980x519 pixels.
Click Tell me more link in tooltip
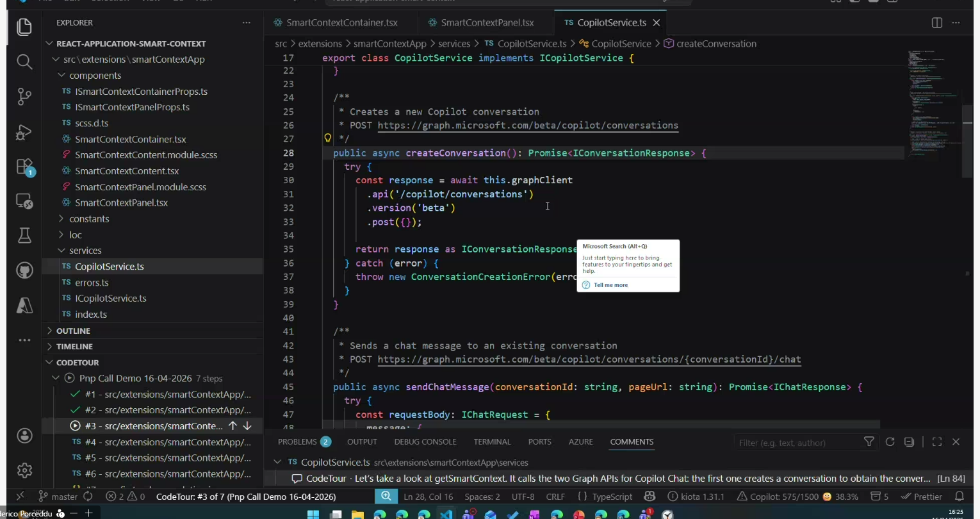(x=610, y=285)
